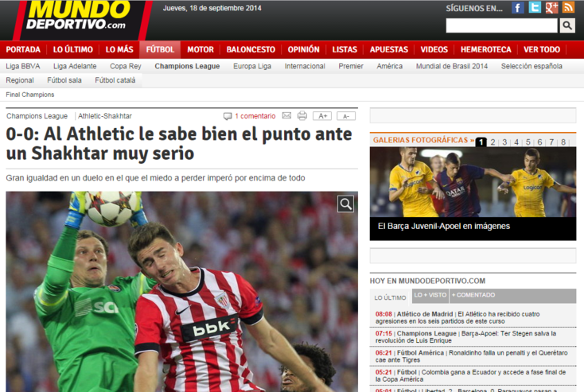This screenshot has height=392, width=584.
Task: Switch to LO ÚLTIMO tab
Action: coord(390,298)
